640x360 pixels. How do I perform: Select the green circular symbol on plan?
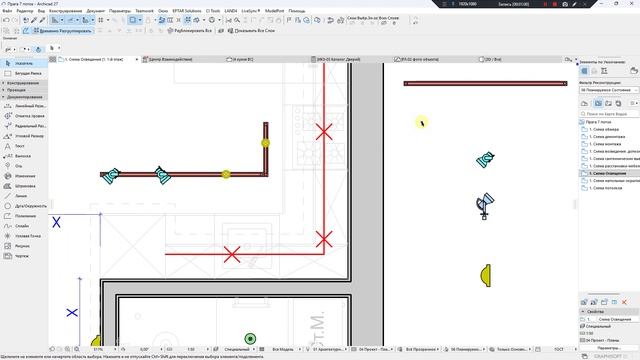250,338
